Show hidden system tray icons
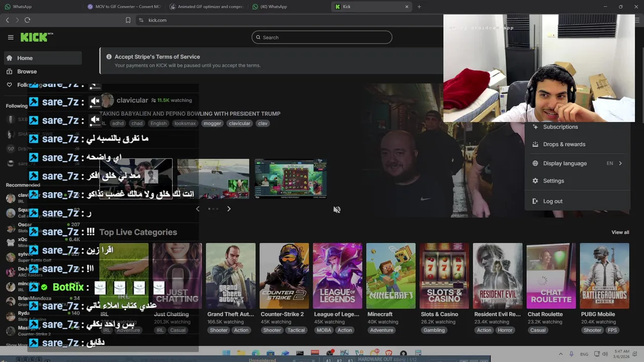Image resolution: width=644 pixels, height=362 pixels. [x=560, y=354]
